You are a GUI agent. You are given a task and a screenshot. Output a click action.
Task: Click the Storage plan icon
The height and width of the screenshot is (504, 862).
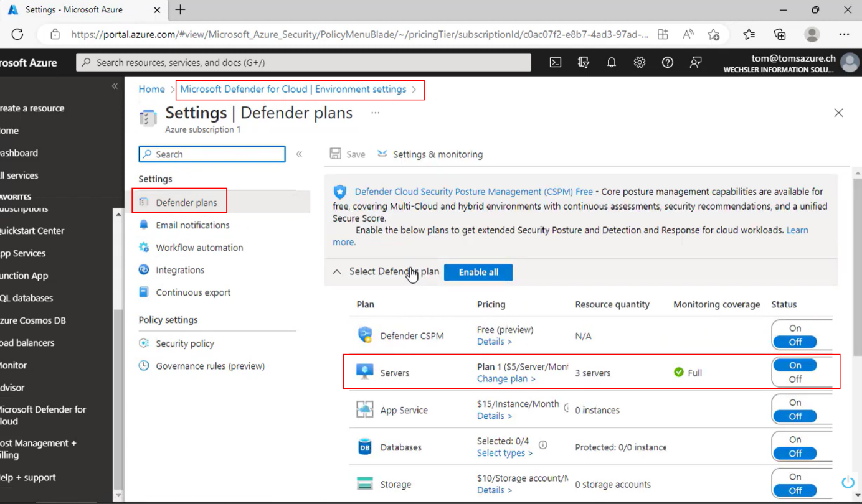pyautogui.click(x=365, y=484)
